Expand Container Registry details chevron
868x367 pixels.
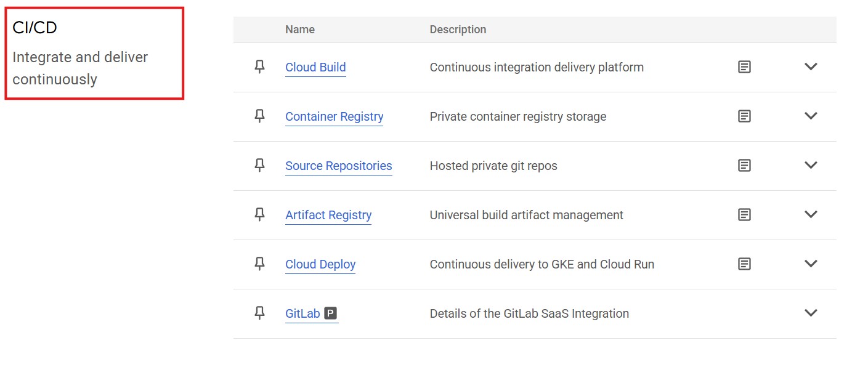(811, 116)
